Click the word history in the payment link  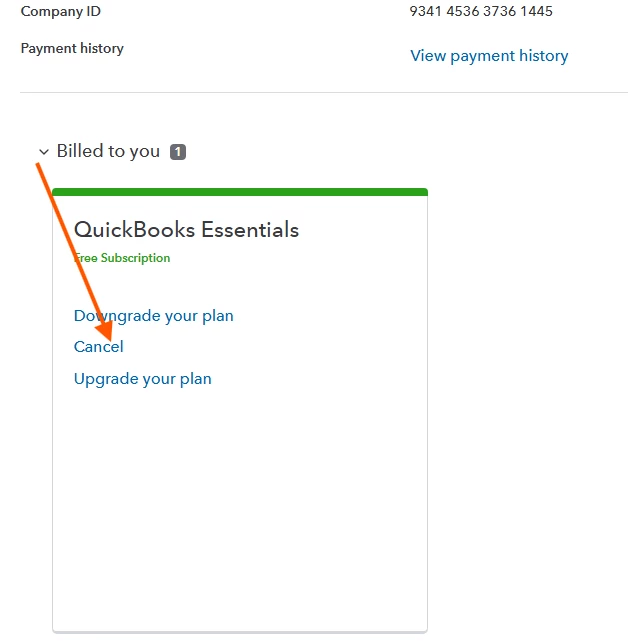pos(543,56)
